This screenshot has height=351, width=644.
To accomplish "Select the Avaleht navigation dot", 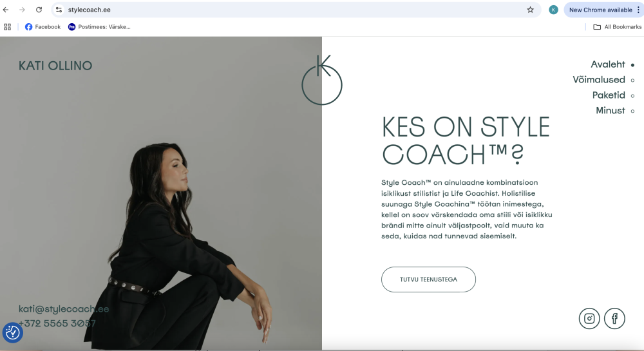I will tap(632, 65).
